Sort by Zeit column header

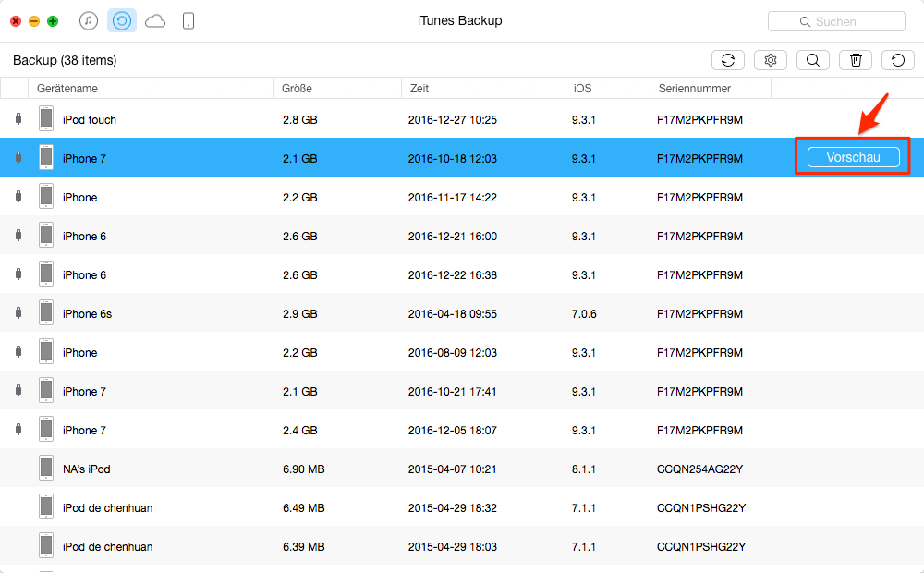pyautogui.click(x=483, y=89)
